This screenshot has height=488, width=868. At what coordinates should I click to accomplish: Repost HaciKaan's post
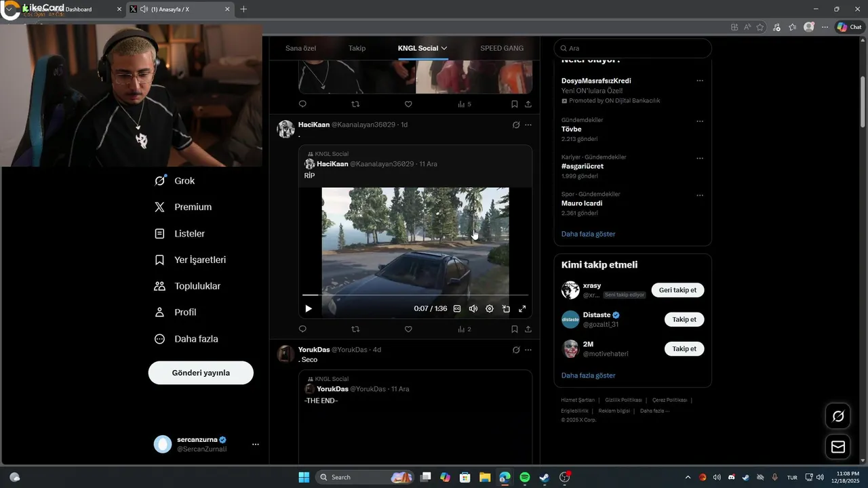point(355,329)
